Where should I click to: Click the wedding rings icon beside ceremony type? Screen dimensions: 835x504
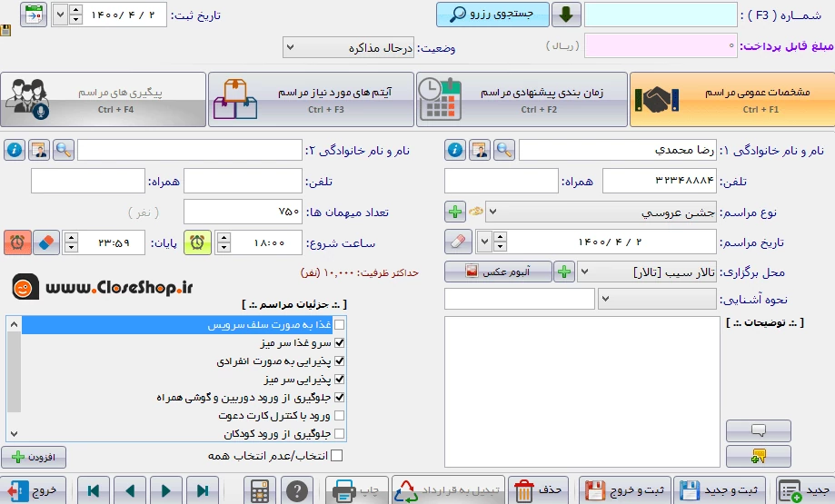coord(476,212)
